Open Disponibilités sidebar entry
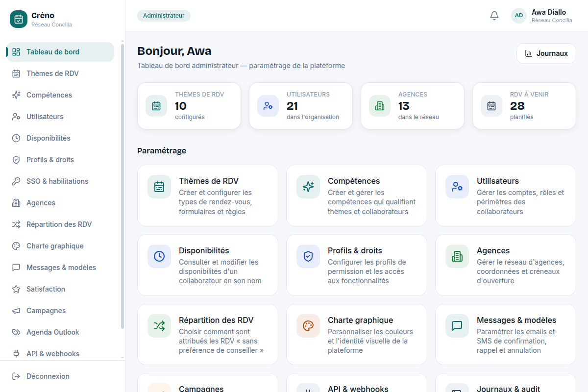The height and width of the screenshot is (392, 588). 60,138
